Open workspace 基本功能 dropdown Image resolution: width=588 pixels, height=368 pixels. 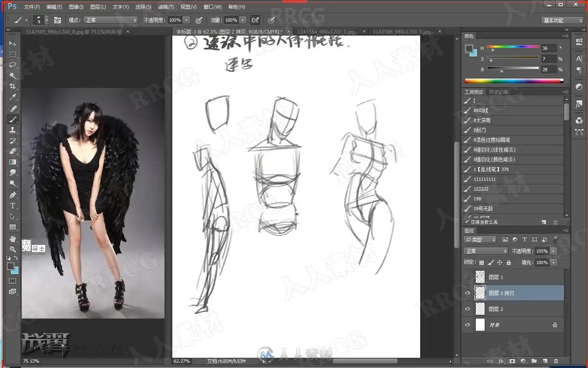pos(562,20)
